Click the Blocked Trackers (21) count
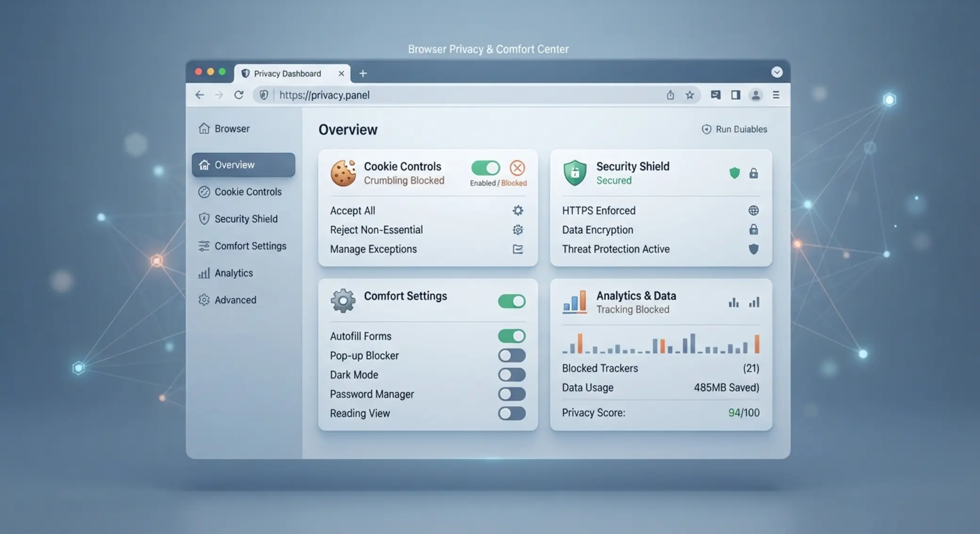This screenshot has height=534, width=980. [x=751, y=368]
